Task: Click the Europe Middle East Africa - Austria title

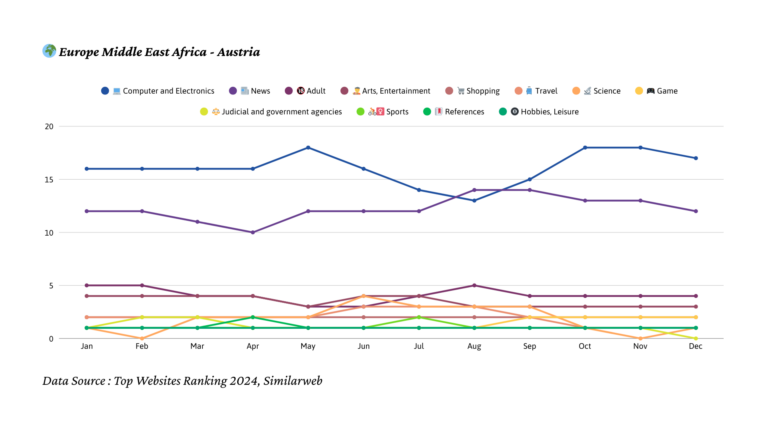Action: (159, 52)
